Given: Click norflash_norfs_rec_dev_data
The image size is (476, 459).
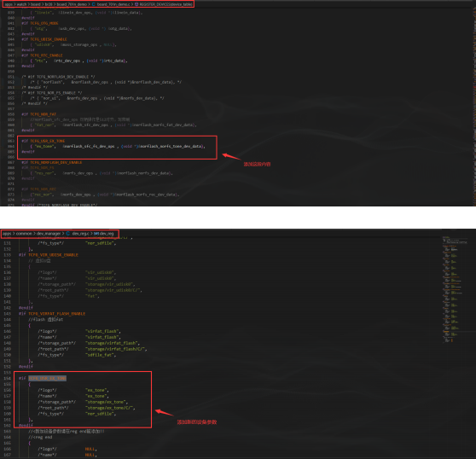Looking at the screenshot, I should point(146,195).
